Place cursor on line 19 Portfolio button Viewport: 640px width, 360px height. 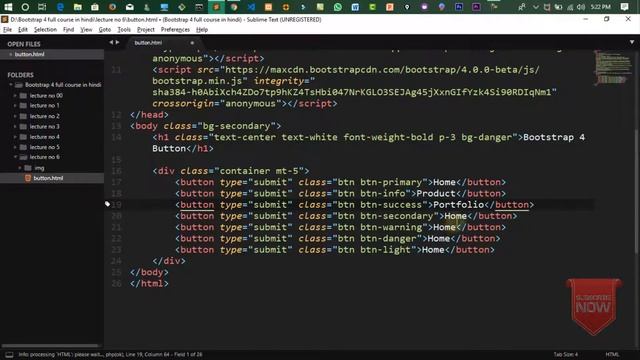click(354, 204)
